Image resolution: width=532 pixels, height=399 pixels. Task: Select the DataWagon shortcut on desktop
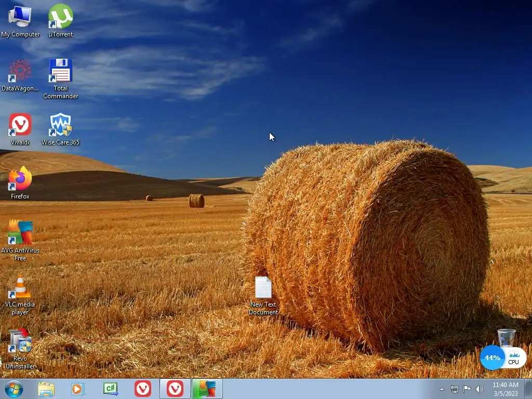(20, 75)
